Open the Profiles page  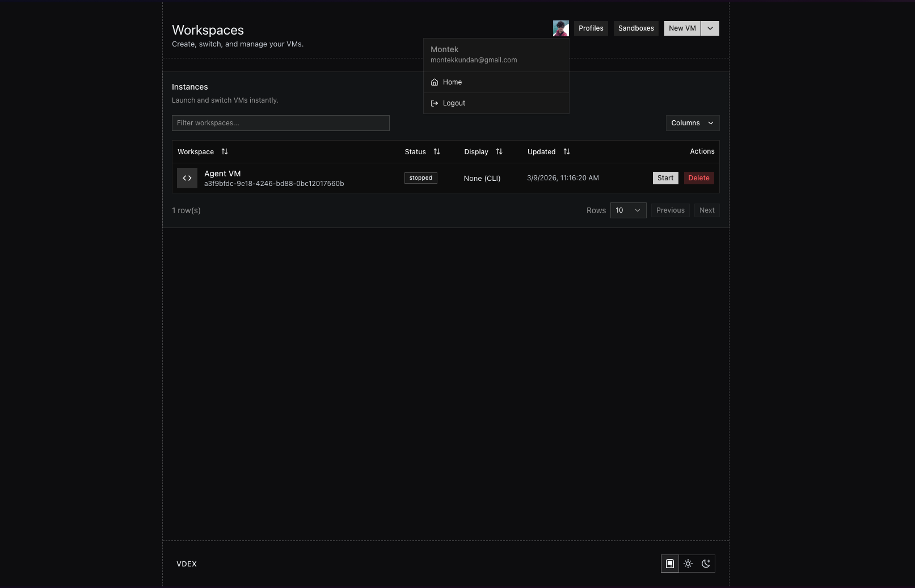click(x=591, y=28)
